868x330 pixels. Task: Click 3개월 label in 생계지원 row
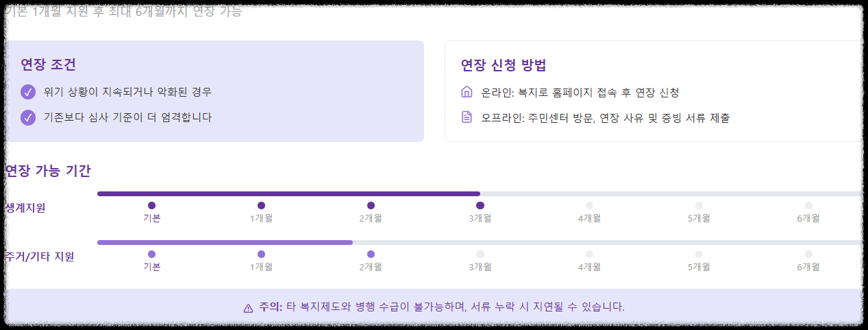pyautogui.click(x=480, y=218)
